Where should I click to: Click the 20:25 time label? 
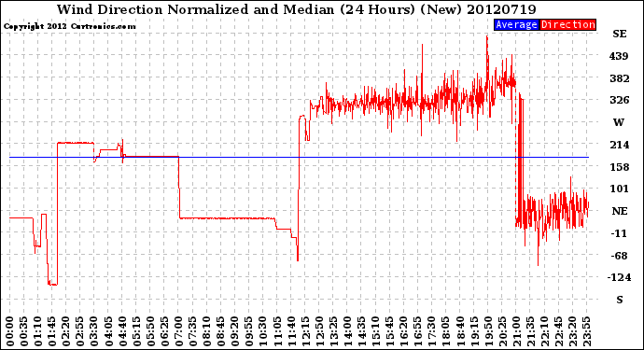coord(501,331)
